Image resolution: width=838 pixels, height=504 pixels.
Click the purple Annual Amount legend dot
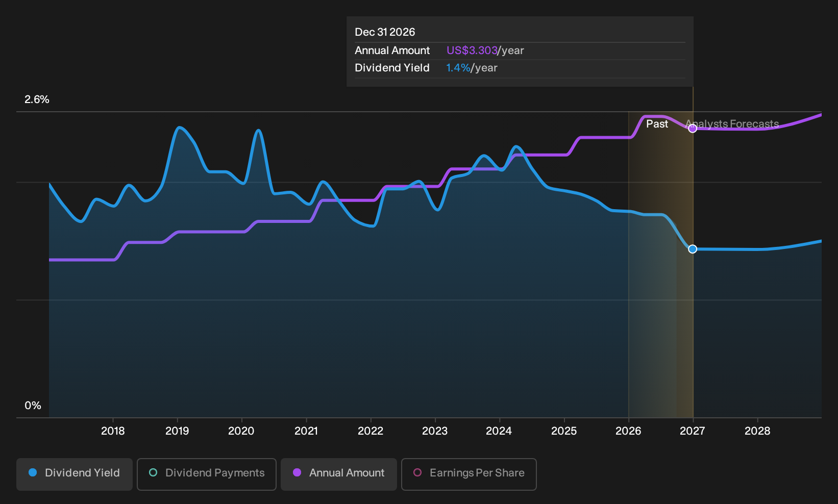click(x=297, y=473)
